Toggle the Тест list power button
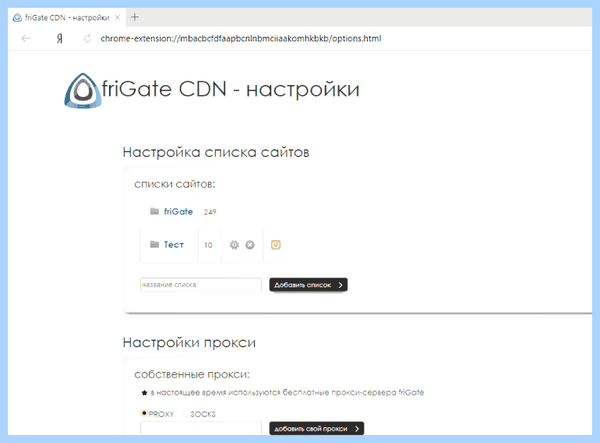The image size is (600, 443). (276, 245)
